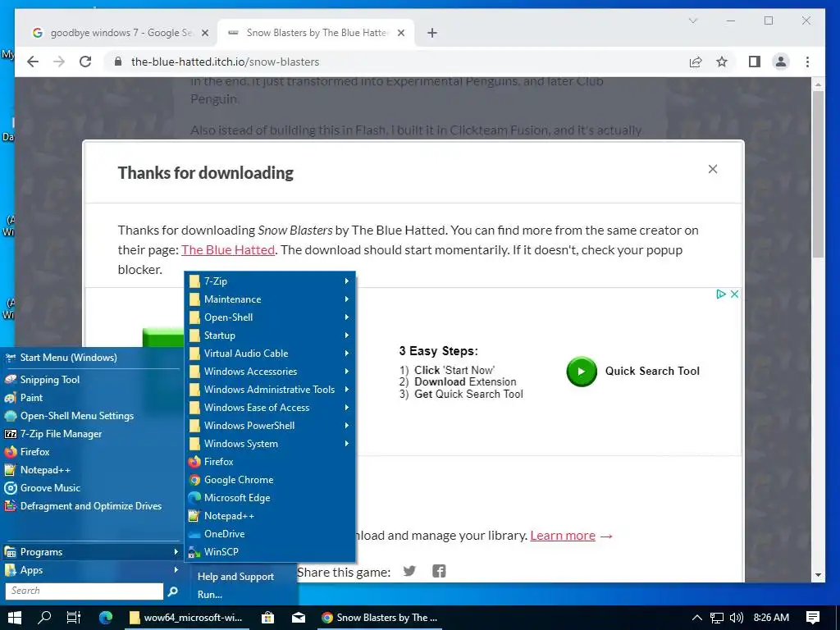Expand the Open-Shell folder
Screen dimensions: 840x630
tap(270, 317)
